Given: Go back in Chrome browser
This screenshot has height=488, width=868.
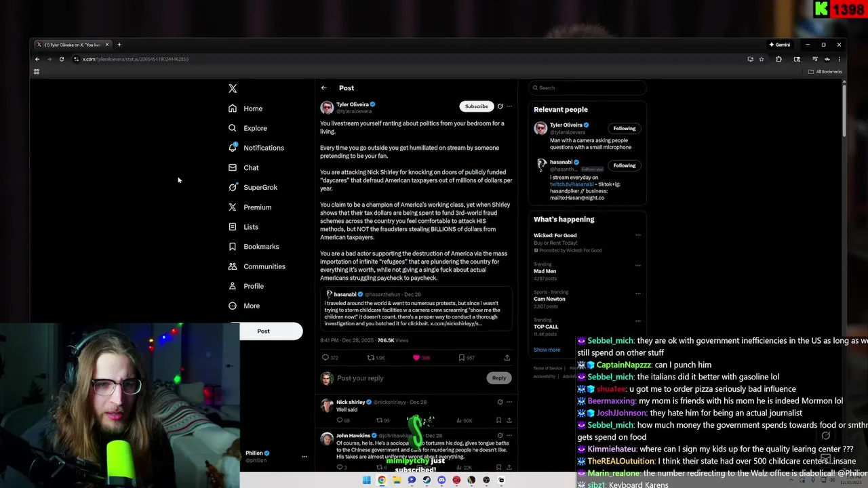Looking at the screenshot, I should (x=37, y=59).
